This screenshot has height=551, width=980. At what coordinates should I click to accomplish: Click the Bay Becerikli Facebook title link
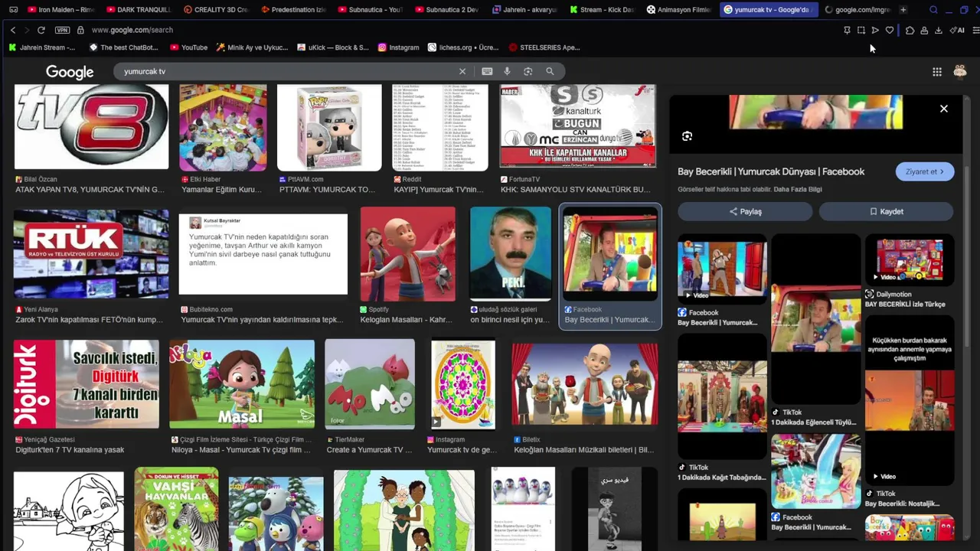pyautogui.click(x=771, y=171)
